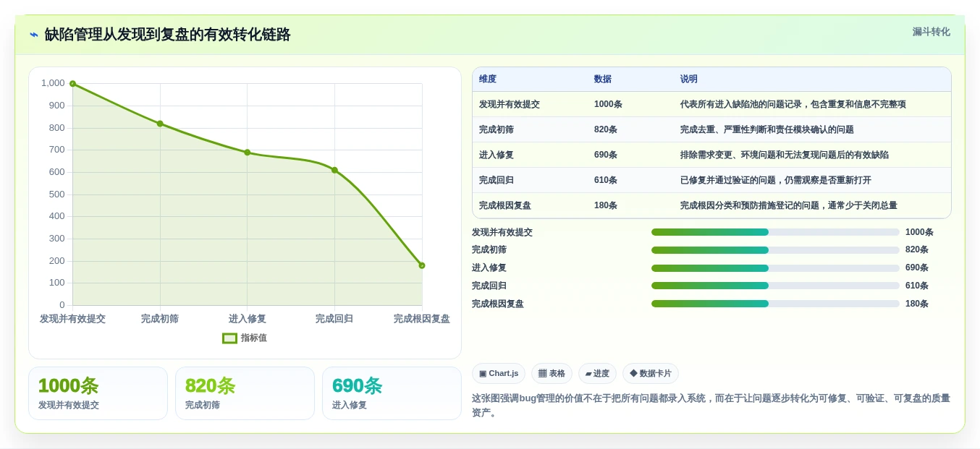Click the summary paragraph about bug管理
Viewport: 980px width, 449px height.
click(711, 405)
